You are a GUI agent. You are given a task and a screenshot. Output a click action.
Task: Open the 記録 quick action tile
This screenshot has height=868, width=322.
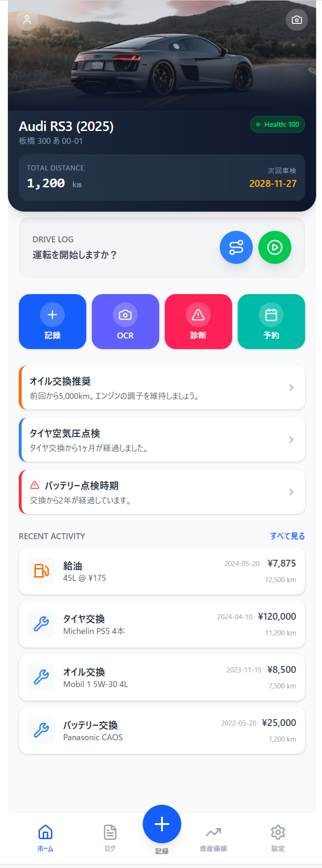52,322
